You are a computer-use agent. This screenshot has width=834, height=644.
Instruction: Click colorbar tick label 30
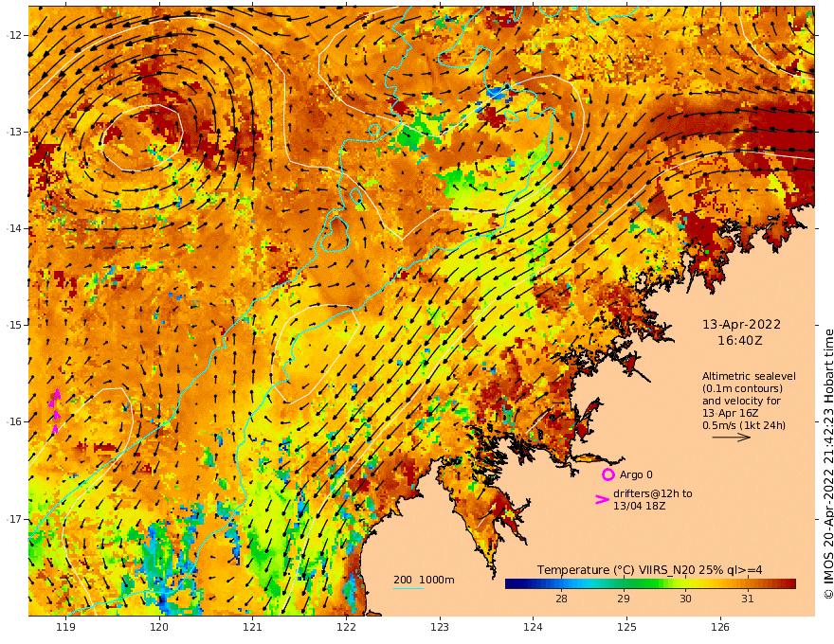(685, 599)
